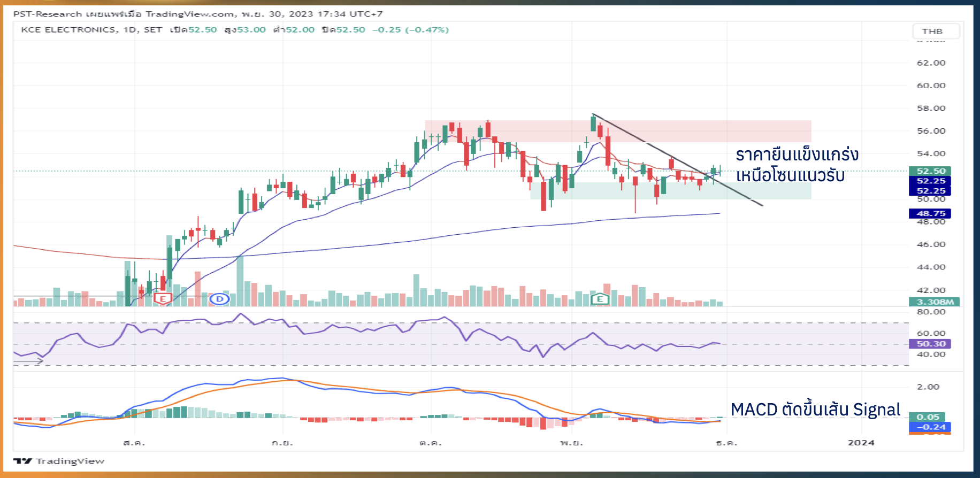Click the low price value 52.00 in the header
Viewport: 980px width, 478px height.
(x=300, y=29)
